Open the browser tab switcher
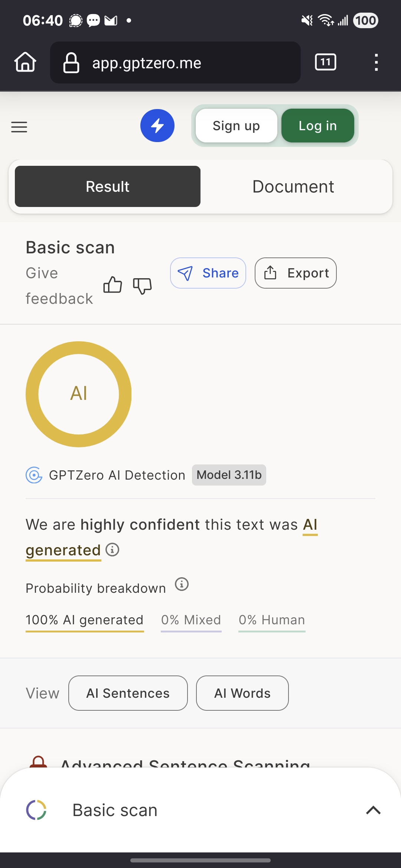The image size is (401, 868). click(x=325, y=62)
